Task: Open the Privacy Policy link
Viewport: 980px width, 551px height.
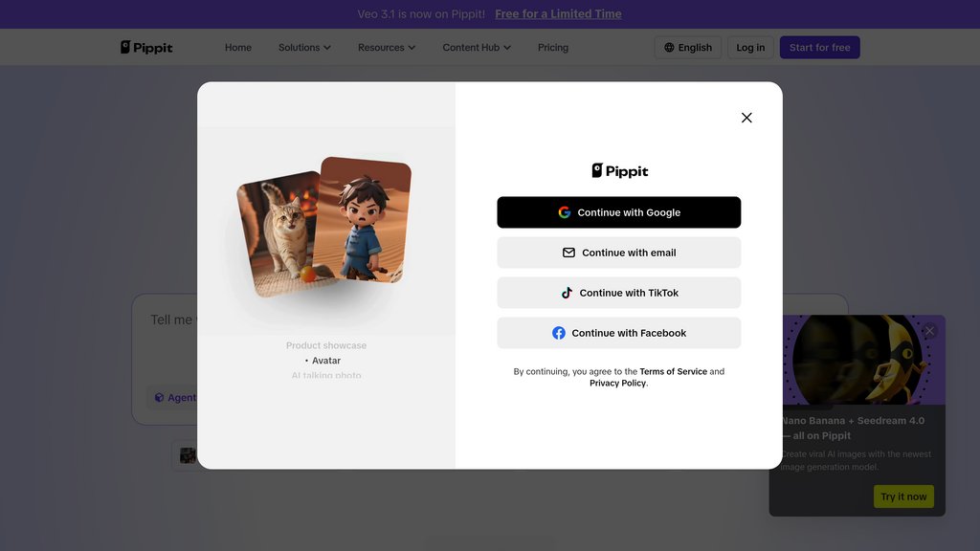Action: click(617, 383)
